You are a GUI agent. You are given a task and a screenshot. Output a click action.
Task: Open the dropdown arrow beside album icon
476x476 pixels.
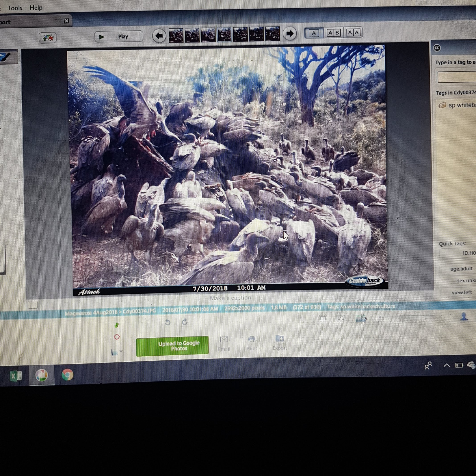(121, 351)
